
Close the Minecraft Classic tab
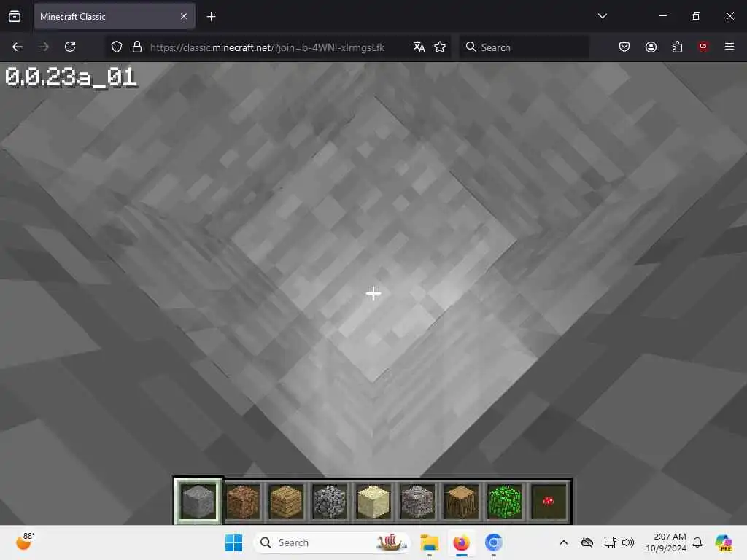click(x=184, y=16)
